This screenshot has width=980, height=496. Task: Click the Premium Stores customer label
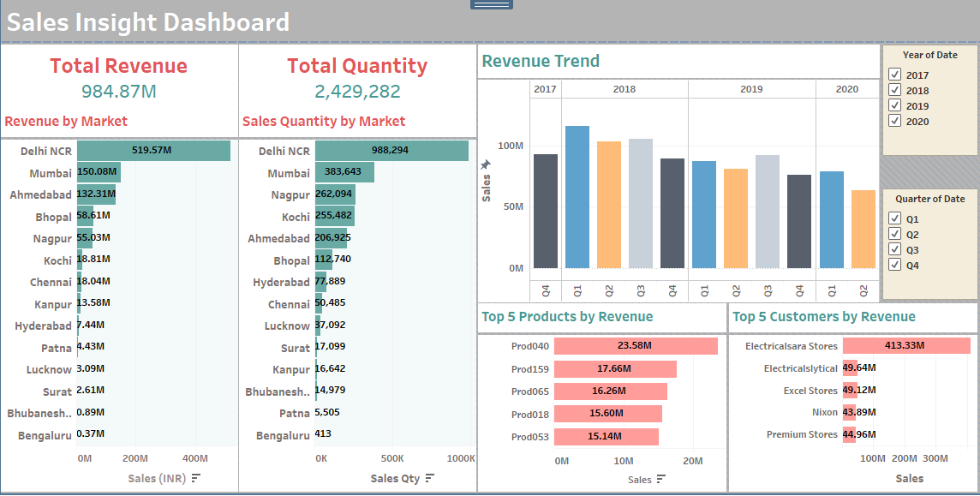[802, 434]
